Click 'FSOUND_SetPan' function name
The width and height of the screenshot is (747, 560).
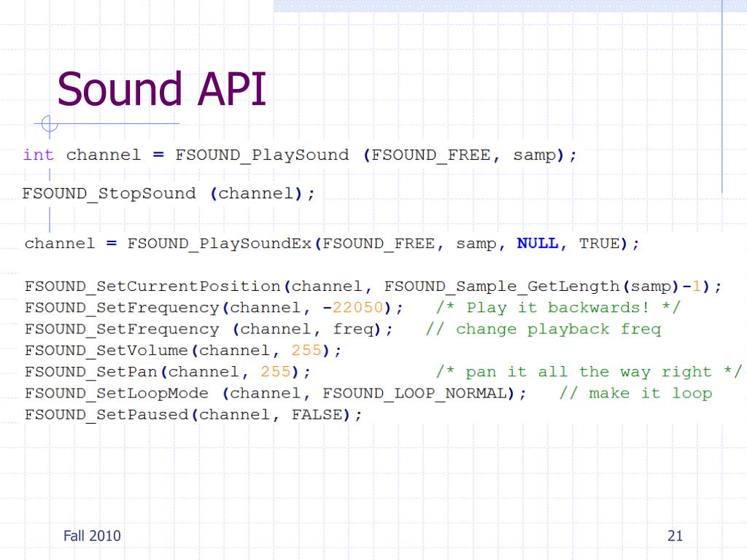point(91,373)
